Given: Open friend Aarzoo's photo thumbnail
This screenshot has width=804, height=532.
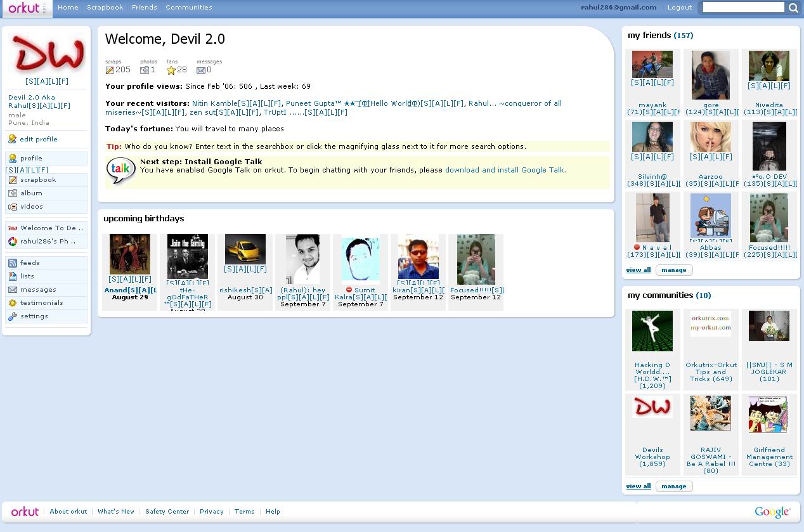Looking at the screenshot, I should point(711,137).
